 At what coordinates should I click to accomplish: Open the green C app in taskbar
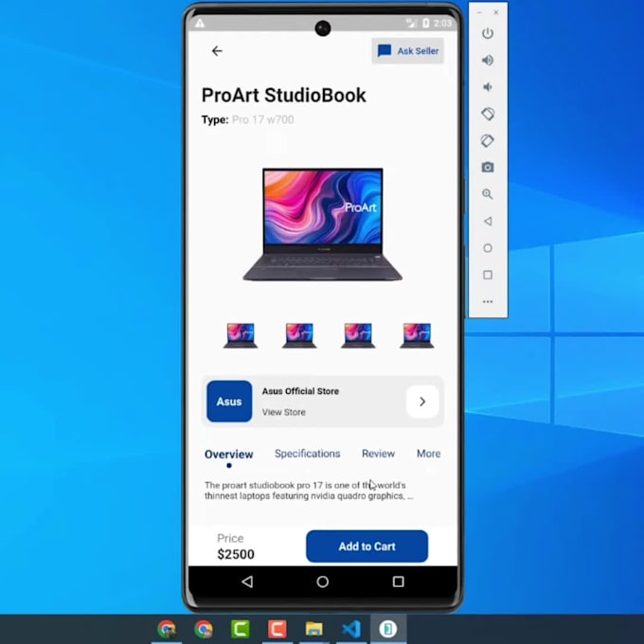(x=241, y=629)
